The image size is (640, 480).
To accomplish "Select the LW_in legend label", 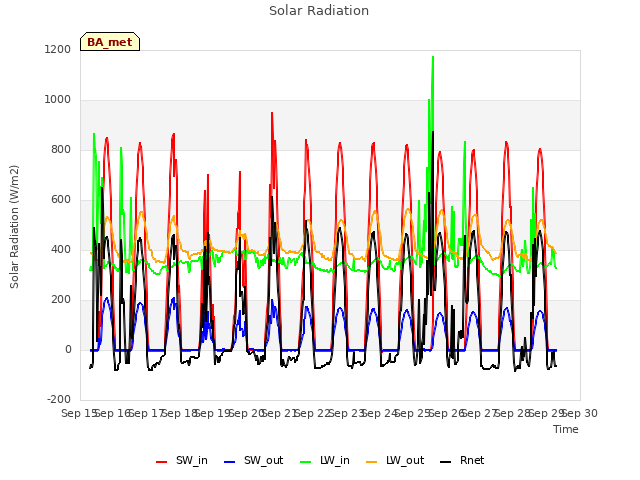I will 335,460.
